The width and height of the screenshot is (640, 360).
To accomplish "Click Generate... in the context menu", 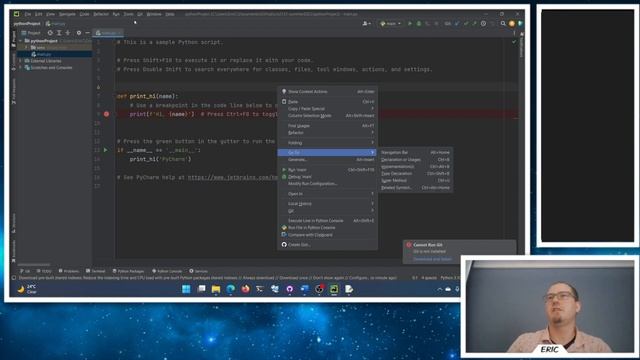I will 327,160.
